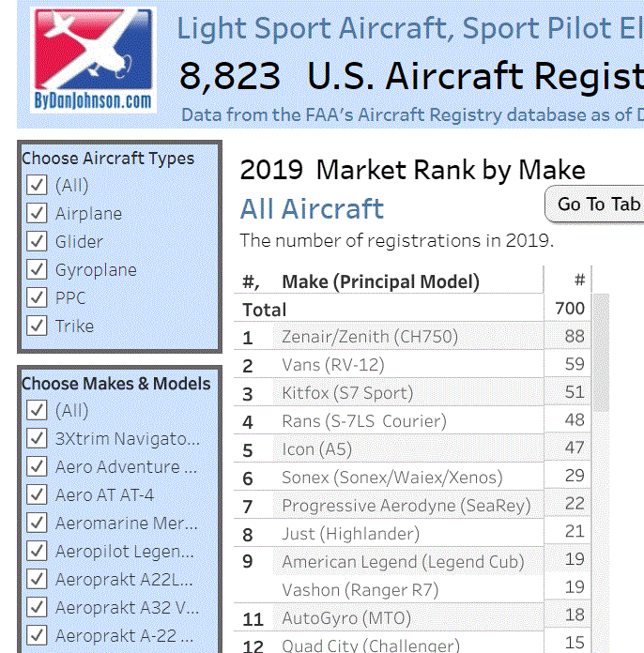Screen dimensions: 644x653
Task: Click the value 47 for Icon
Action: pyautogui.click(x=575, y=448)
